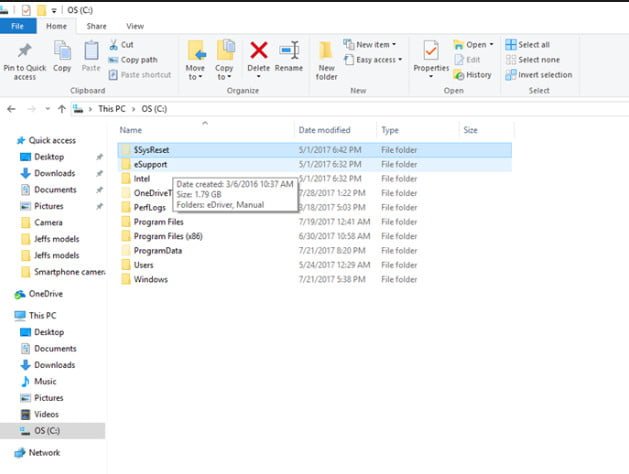Click Invert selection
Image resolution: width=629 pixels, height=474 pixels.
point(539,75)
